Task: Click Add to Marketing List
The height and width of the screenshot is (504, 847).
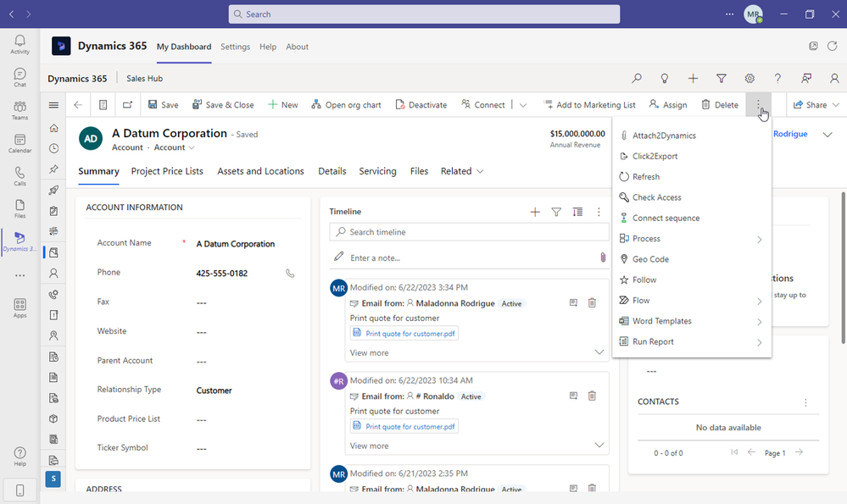Action: tap(589, 105)
